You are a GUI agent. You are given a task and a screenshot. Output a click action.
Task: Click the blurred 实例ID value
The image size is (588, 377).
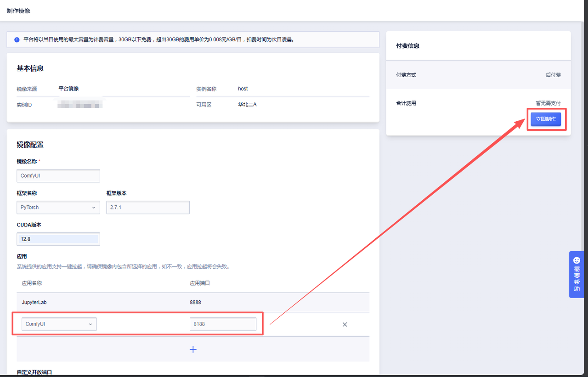tap(80, 105)
